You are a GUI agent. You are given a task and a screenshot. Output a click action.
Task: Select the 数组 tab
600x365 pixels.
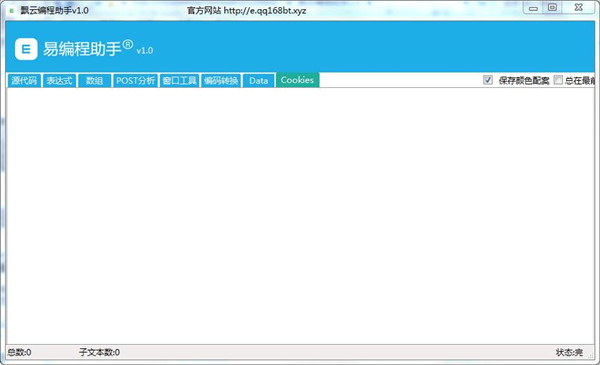(x=95, y=81)
